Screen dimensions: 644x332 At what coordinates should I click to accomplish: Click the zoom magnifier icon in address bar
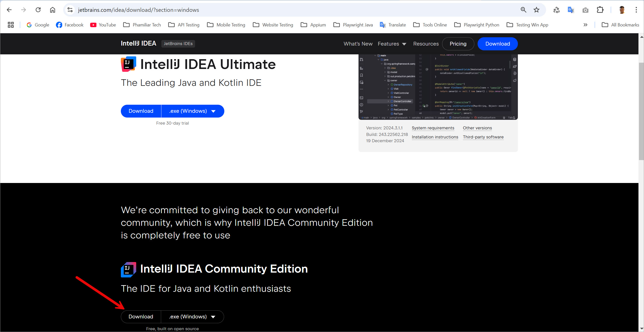click(x=523, y=10)
